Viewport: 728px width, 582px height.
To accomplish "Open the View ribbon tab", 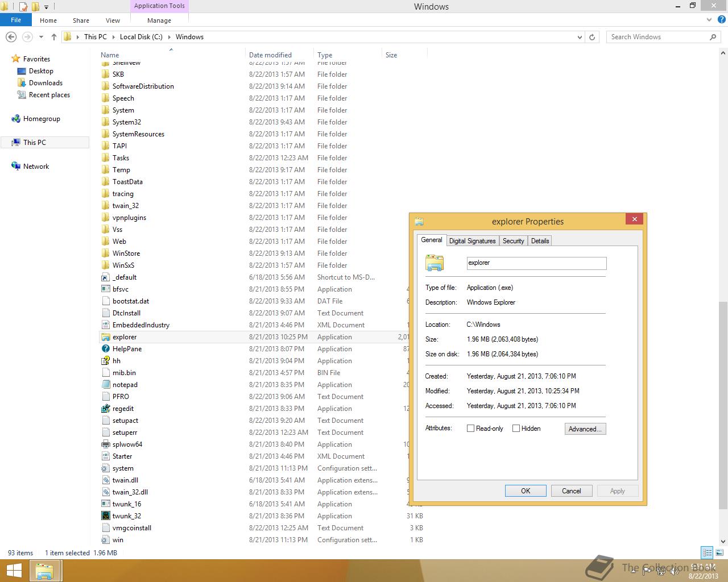I will point(113,20).
